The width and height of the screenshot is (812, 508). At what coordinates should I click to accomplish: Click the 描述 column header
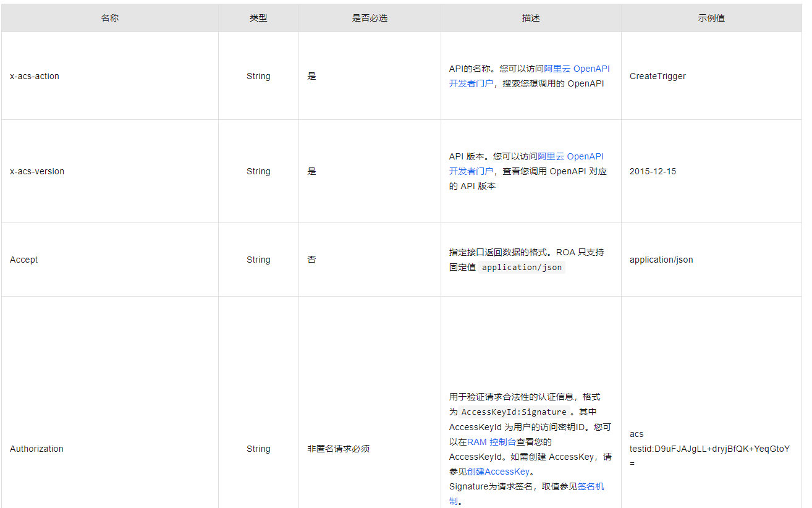click(x=531, y=18)
